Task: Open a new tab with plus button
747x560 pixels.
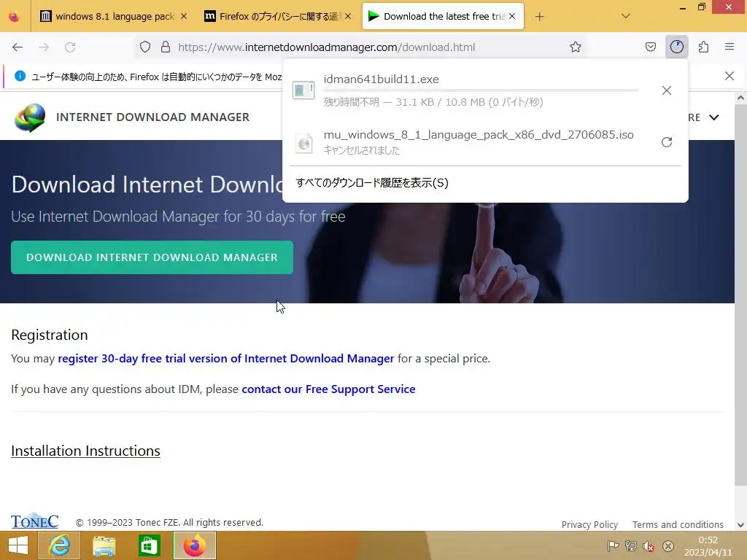Action: click(539, 17)
